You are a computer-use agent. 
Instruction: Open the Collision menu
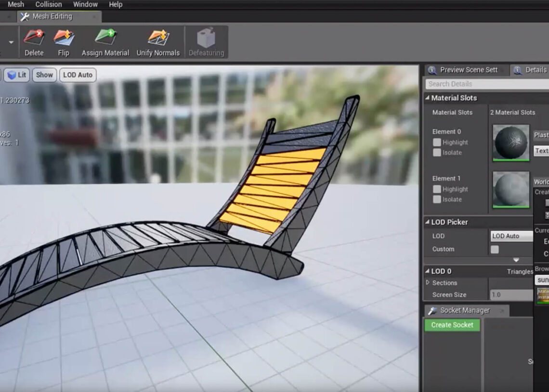pyautogui.click(x=48, y=4)
